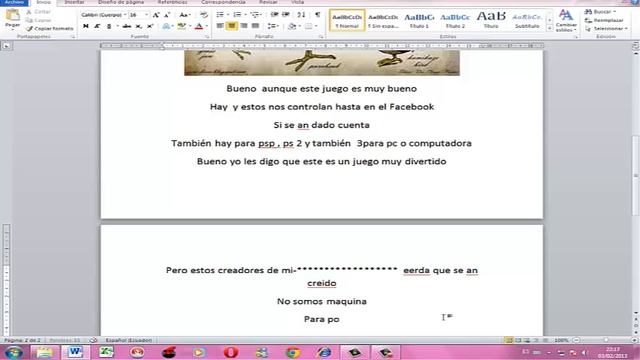The width and height of the screenshot is (640, 360).
Task: Align text right
Action: pos(244,26)
